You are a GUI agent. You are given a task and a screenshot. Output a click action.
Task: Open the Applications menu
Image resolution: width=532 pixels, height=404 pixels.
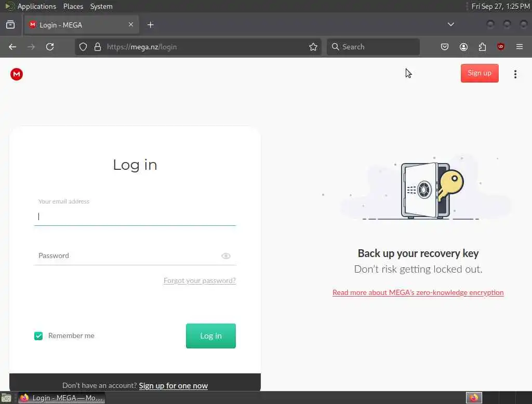tap(37, 6)
